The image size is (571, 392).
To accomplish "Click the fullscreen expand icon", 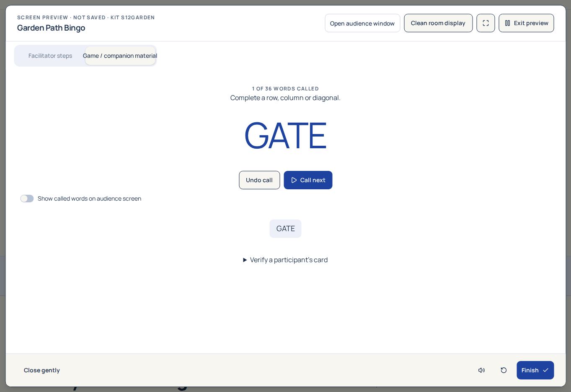I will (486, 23).
